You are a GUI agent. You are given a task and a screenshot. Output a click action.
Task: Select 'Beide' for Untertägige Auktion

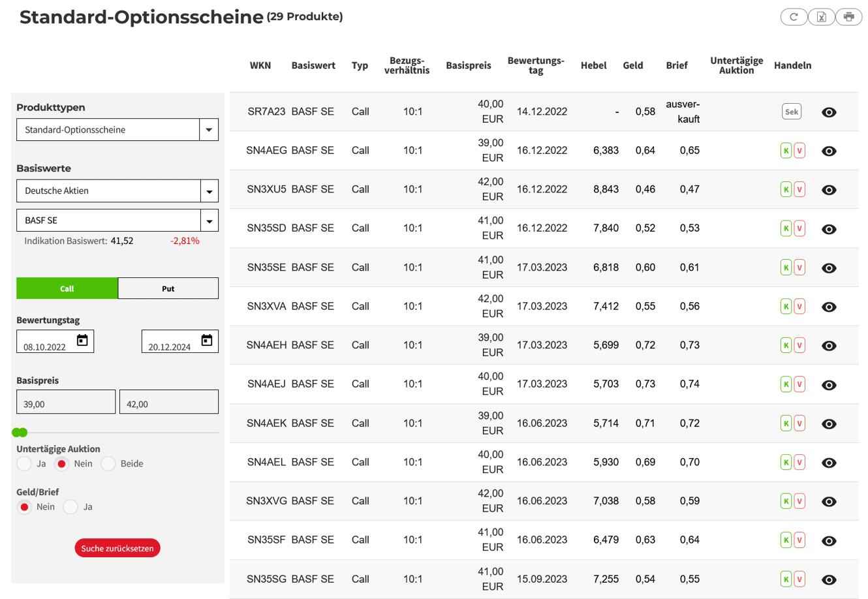click(x=108, y=464)
